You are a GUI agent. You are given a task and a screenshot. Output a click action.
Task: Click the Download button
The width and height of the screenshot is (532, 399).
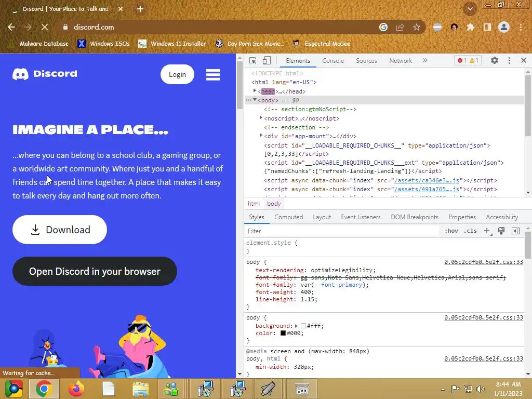click(x=60, y=230)
